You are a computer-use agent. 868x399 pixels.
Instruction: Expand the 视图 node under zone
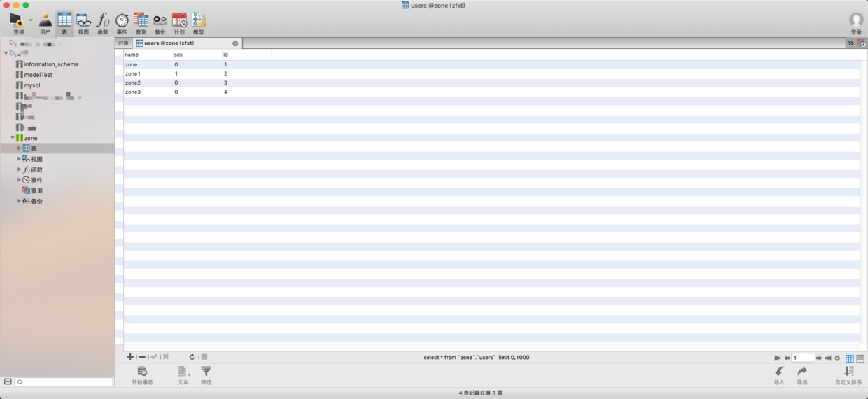(20, 159)
